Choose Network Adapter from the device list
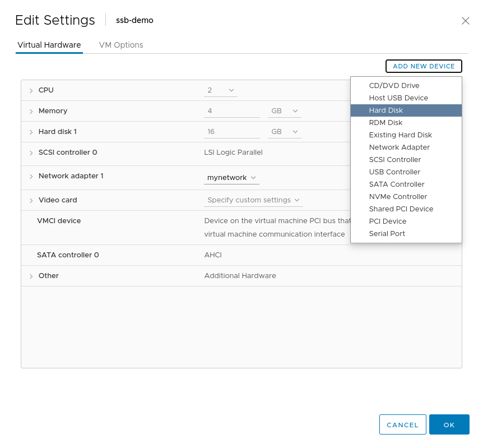Image resolution: width=483 pixels, height=448 pixels. click(x=399, y=147)
